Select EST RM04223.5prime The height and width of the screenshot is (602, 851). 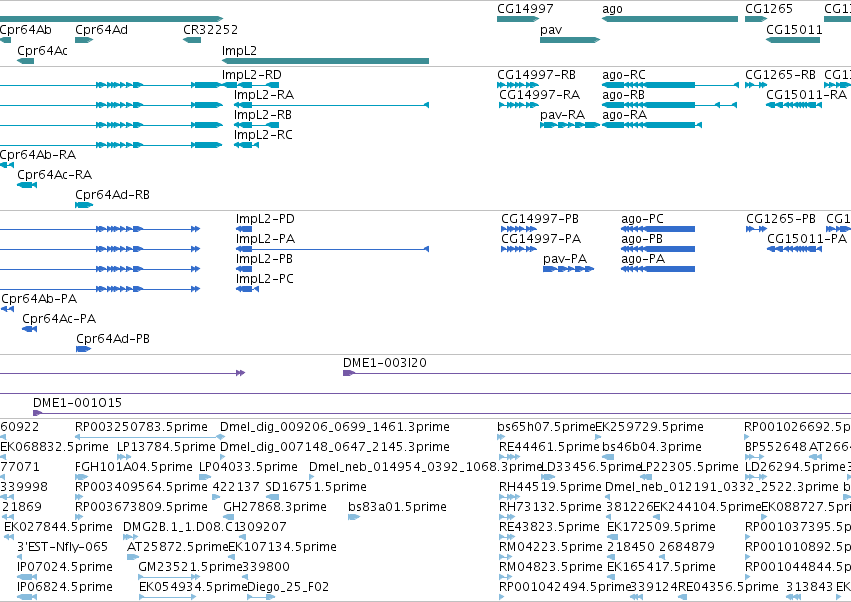pos(551,547)
